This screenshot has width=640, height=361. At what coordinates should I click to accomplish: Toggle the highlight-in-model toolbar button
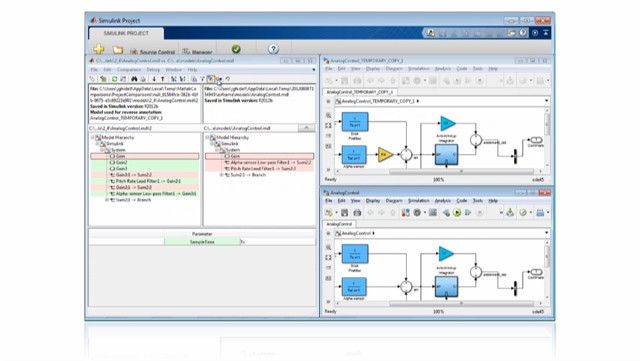tap(210, 79)
